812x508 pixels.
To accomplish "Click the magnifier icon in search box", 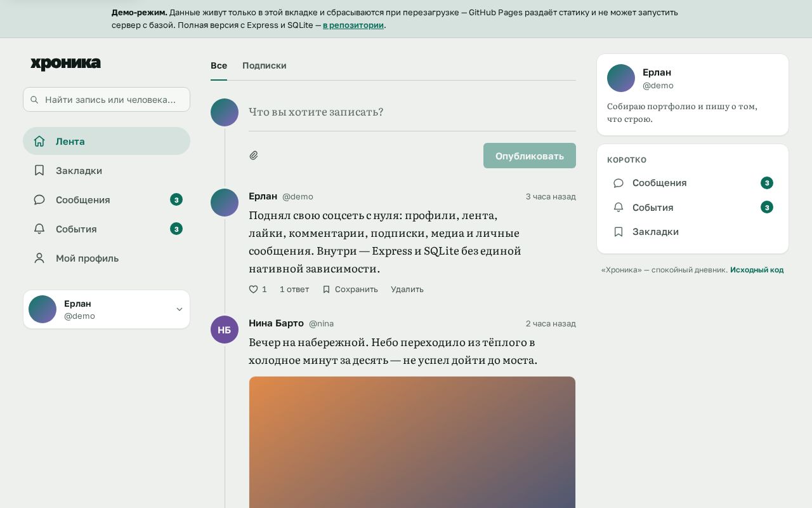I will [x=34, y=100].
